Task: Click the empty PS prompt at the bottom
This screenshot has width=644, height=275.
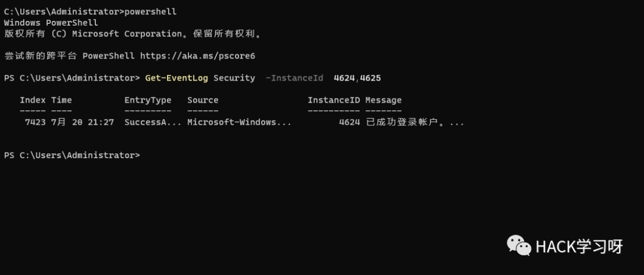Action: pos(72,155)
